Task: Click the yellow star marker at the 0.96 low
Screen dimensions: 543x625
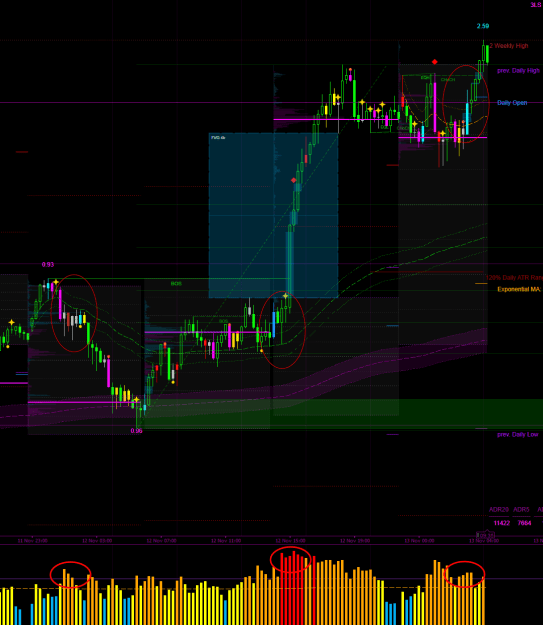Action: point(136,399)
